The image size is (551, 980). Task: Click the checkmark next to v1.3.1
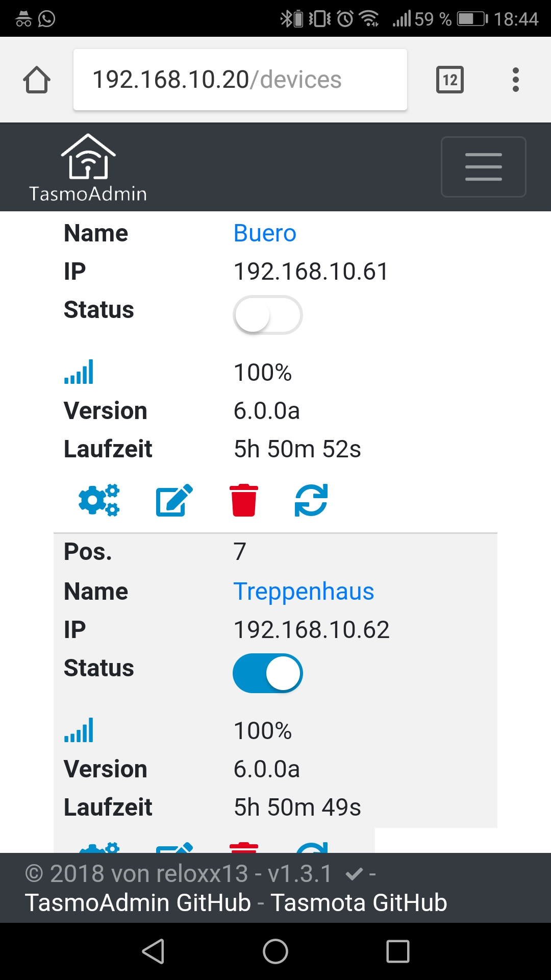click(x=354, y=874)
